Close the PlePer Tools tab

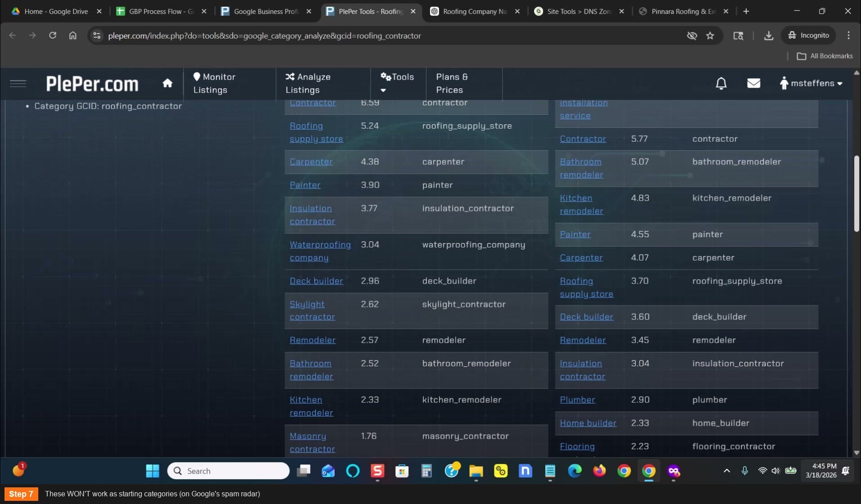pyautogui.click(x=413, y=11)
